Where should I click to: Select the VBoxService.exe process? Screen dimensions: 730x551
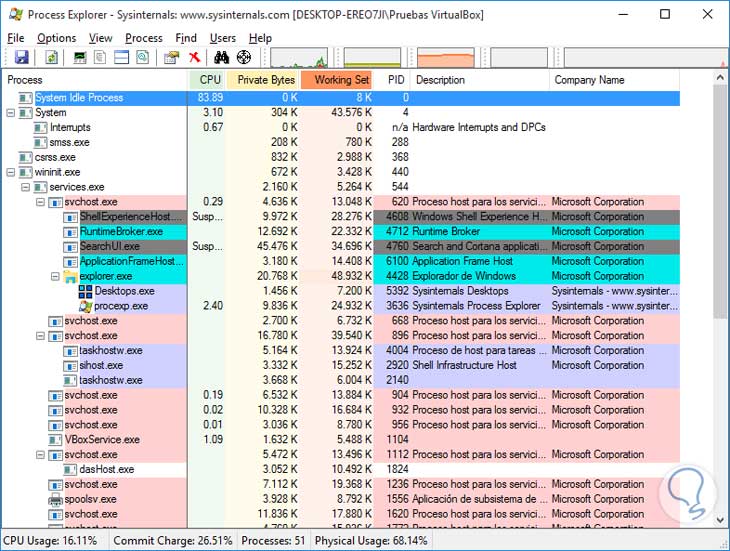pos(341,440)
